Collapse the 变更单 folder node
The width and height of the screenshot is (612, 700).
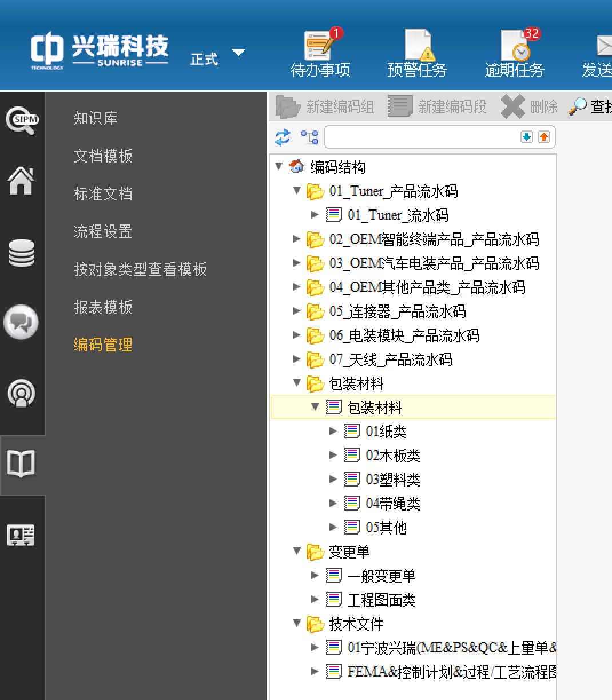[296, 551]
